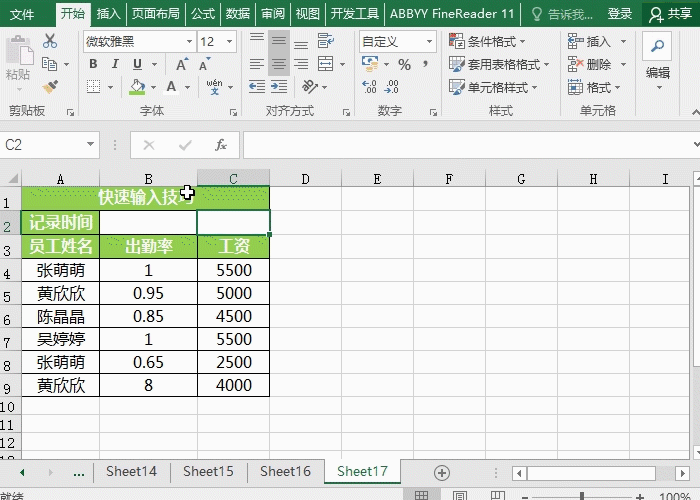Open font settings dialog launcher
The width and height of the screenshot is (700, 500).
(x=233, y=112)
